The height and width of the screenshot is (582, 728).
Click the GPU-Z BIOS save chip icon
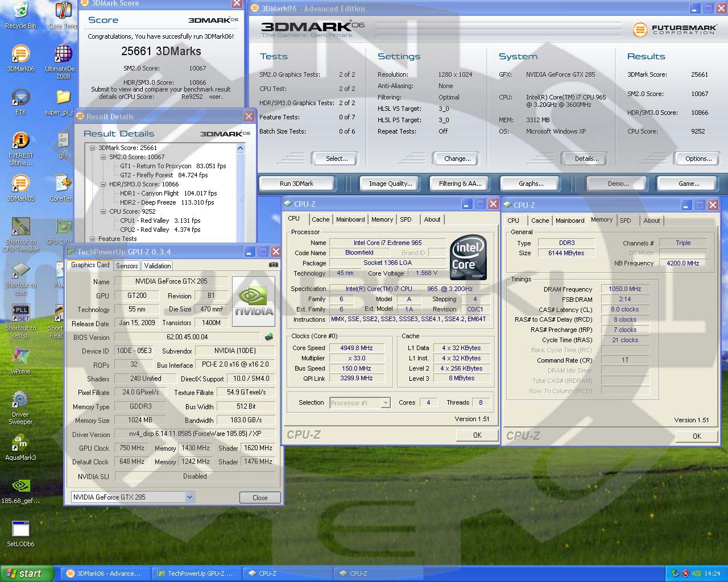(x=268, y=337)
